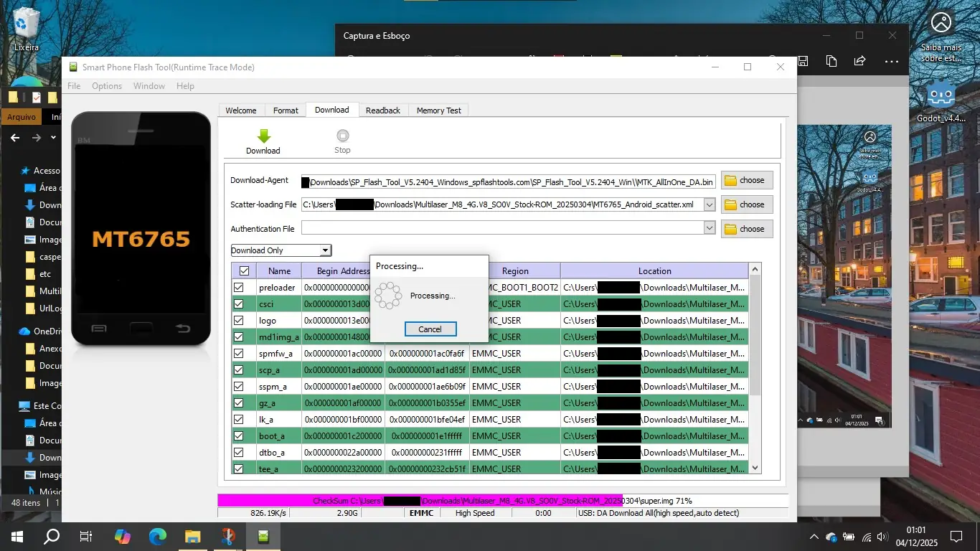Screen dimensions: 980x551
Task: Click the Authentication File choose button
Action: pos(746,229)
